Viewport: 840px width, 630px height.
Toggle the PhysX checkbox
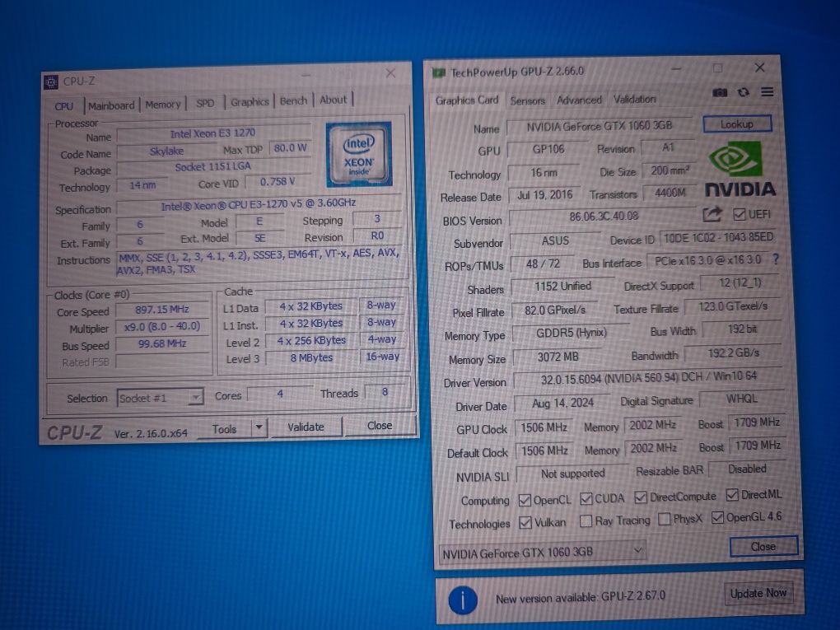tap(664, 519)
